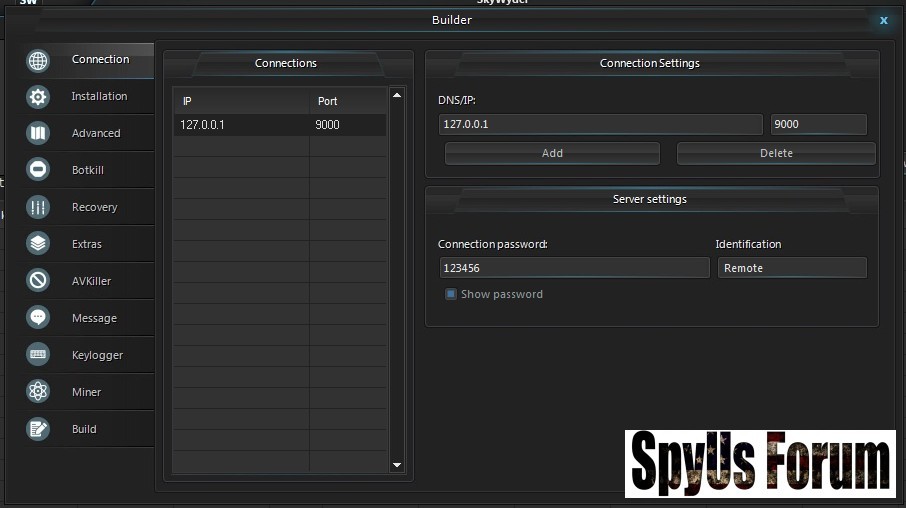The height and width of the screenshot is (508, 906).
Task: Toggle the Show password checkbox
Action: tap(451, 294)
